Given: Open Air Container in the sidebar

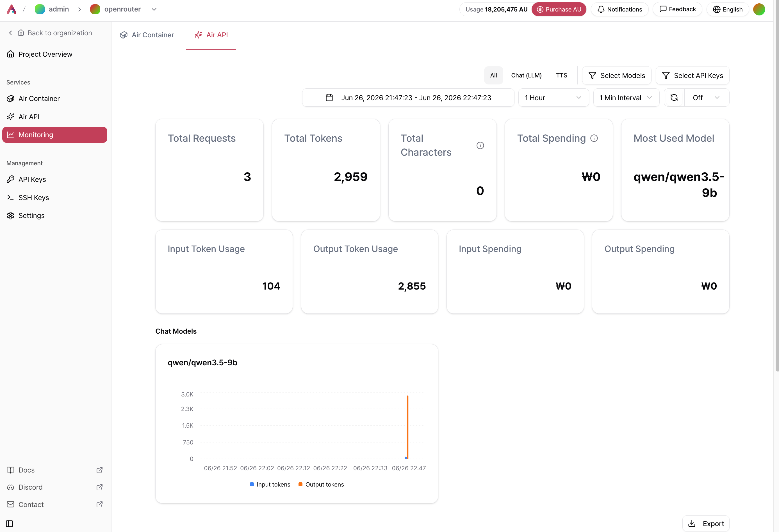Looking at the screenshot, I should (55, 98).
